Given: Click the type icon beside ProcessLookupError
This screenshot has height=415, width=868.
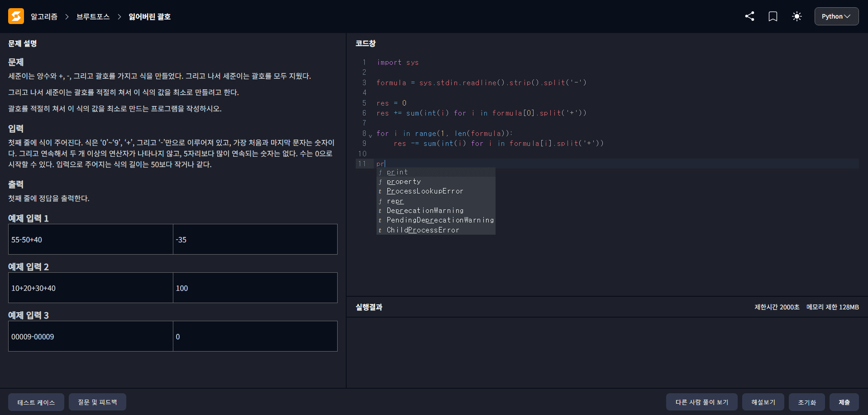Looking at the screenshot, I should 381,191.
